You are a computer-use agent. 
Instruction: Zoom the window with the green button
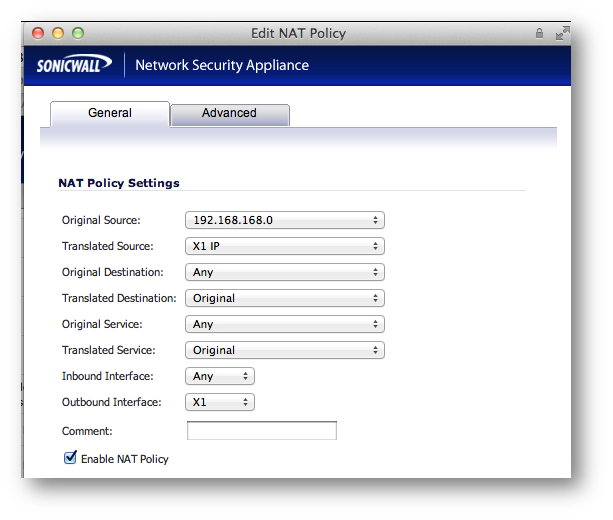(x=78, y=33)
